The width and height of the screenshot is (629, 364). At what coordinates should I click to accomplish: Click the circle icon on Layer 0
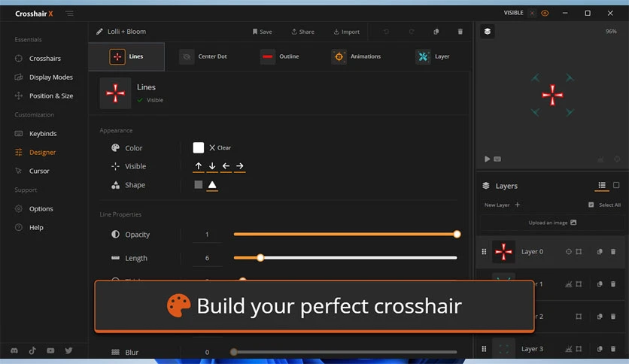point(568,252)
